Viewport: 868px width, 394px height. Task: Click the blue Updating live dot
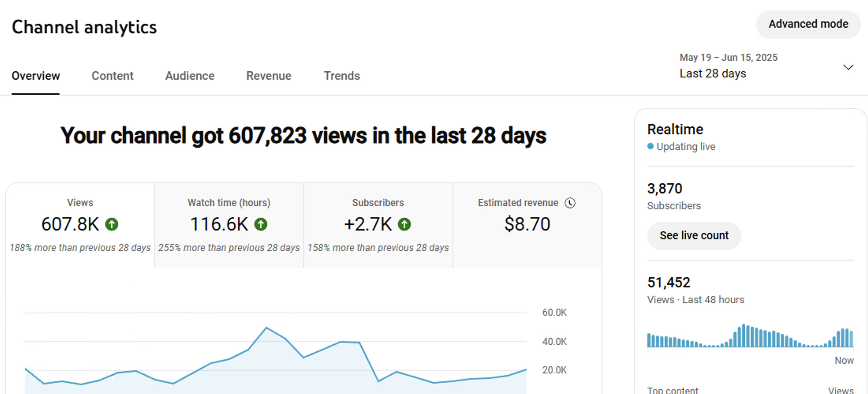(x=650, y=146)
